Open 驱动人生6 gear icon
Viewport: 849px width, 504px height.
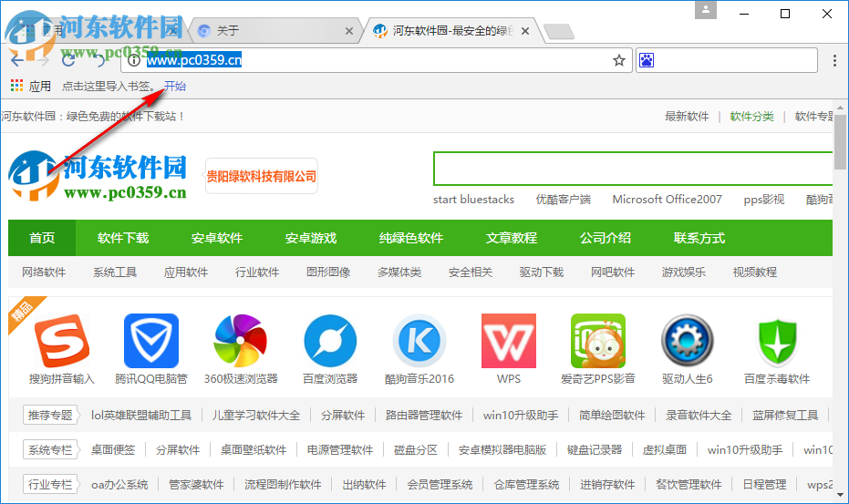[x=688, y=341]
